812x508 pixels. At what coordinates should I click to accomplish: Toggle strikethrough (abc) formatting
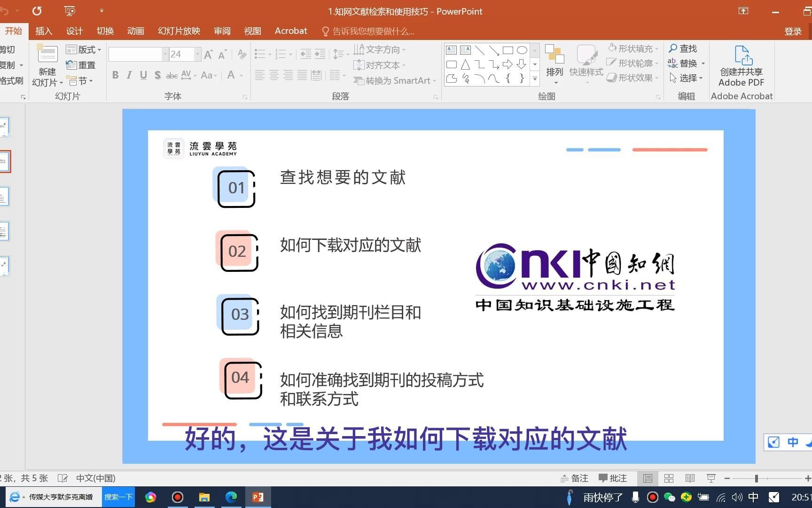[x=172, y=75]
